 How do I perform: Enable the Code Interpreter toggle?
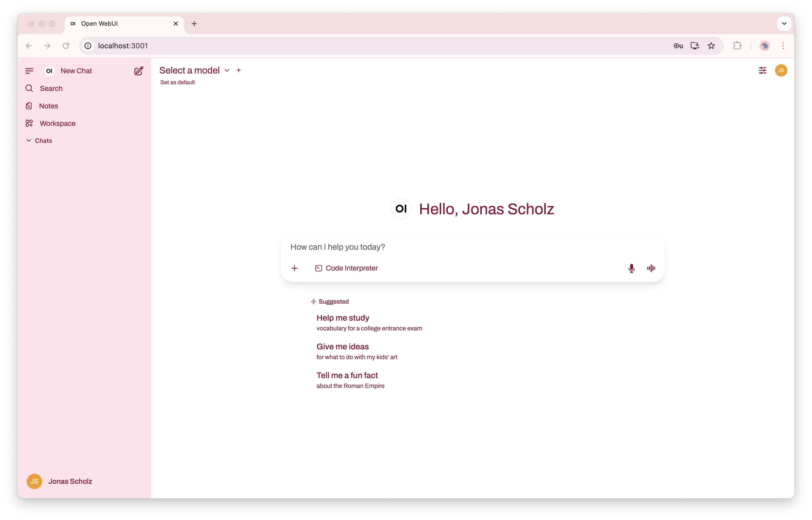click(346, 268)
